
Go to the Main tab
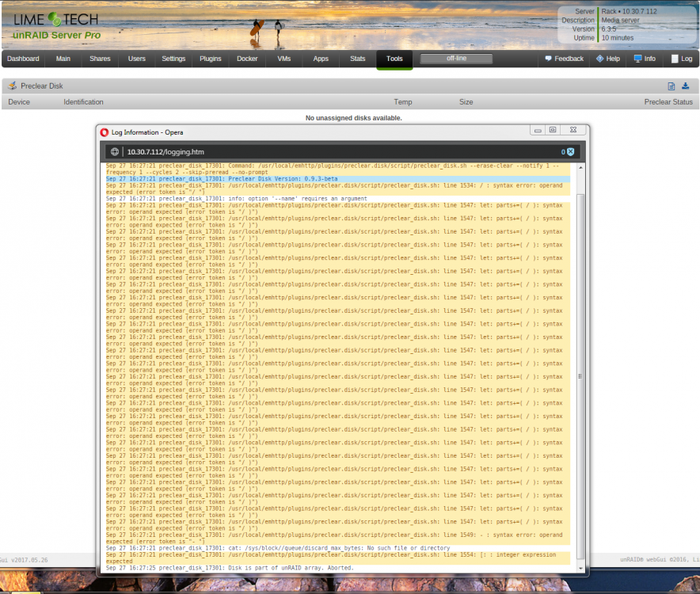(63, 59)
